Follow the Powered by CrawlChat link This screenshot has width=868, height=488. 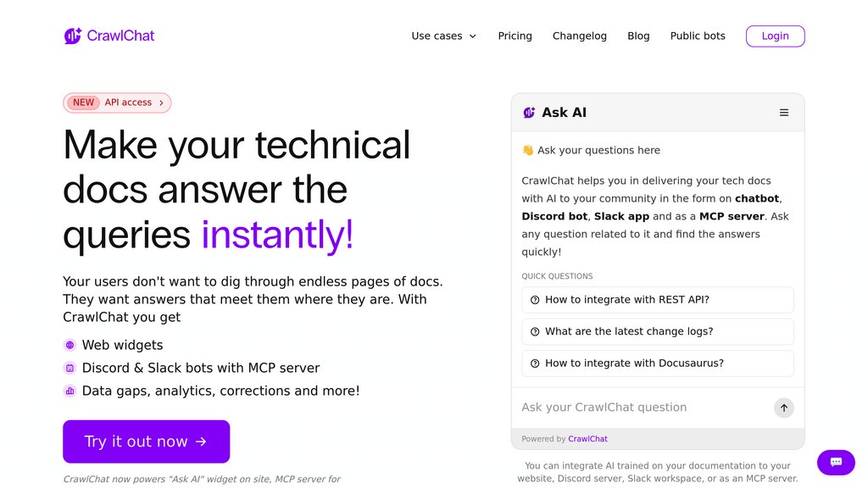click(x=587, y=439)
